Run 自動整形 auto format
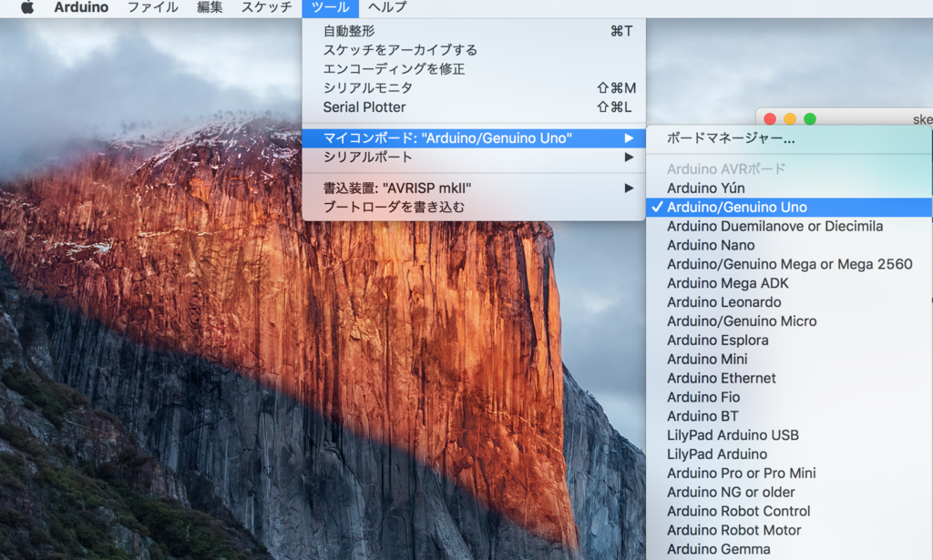The height and width of the screenshot is (560, 933). [474, 31]
